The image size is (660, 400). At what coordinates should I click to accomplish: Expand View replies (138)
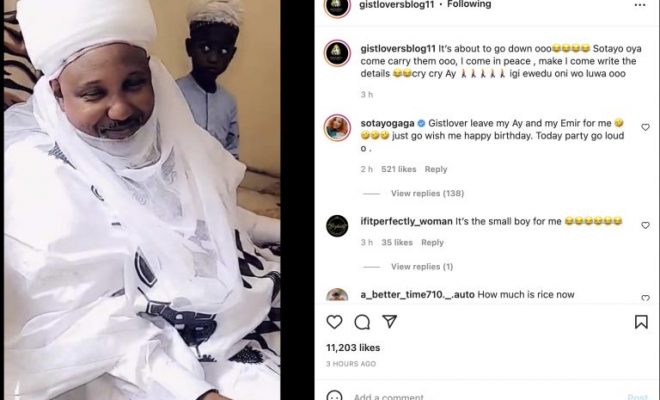point(427,193)
